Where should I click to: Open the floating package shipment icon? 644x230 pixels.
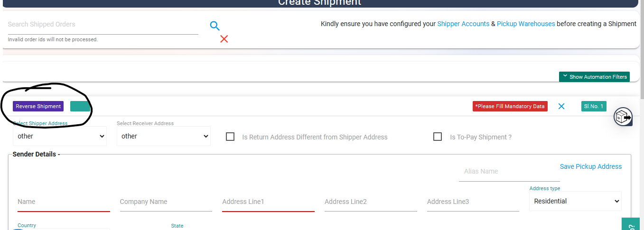pyautogui.click(x=623, y=117)
